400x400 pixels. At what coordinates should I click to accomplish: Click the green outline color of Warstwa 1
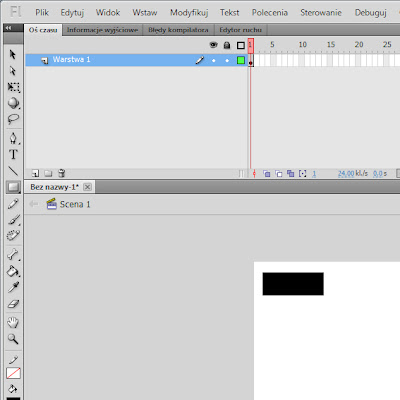click(x=241, y=60)
